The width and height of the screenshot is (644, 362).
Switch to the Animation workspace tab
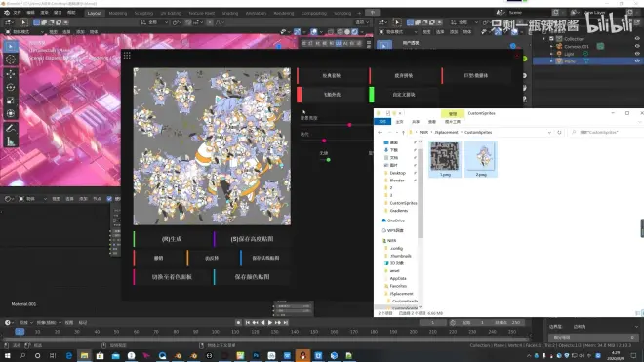tap(256, 13)
